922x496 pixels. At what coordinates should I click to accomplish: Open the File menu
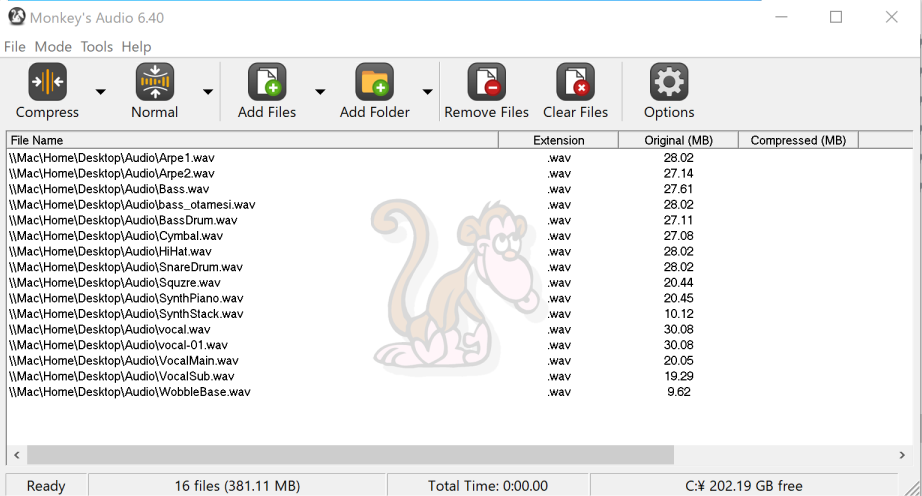(15, 46)
